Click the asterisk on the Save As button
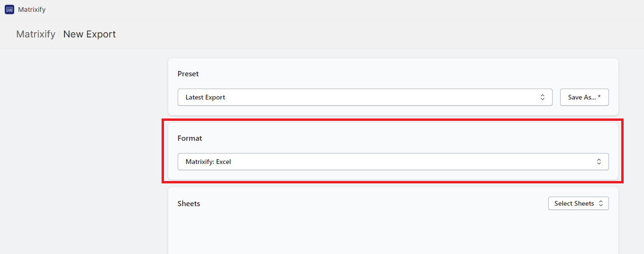This screenshot has height=254, width=644. click(599, 97)
